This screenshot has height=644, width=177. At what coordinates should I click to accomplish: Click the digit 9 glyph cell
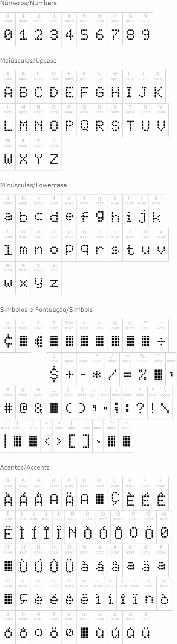145,29
